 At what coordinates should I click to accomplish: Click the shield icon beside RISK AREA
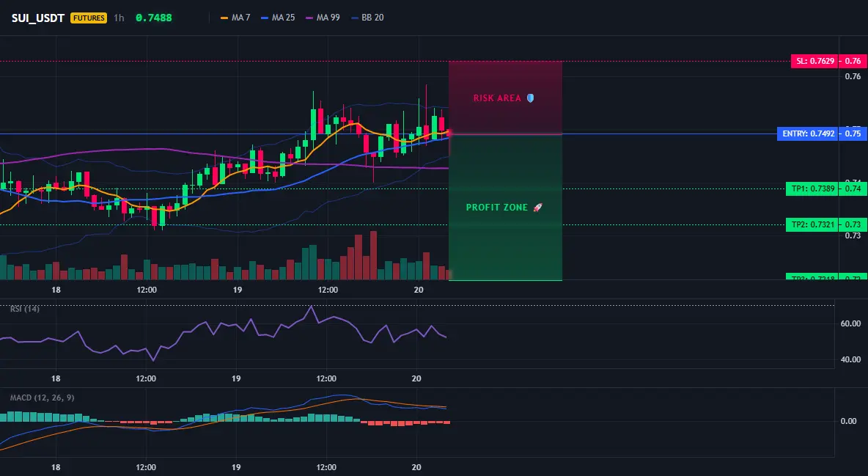click(x=530, y=98)
